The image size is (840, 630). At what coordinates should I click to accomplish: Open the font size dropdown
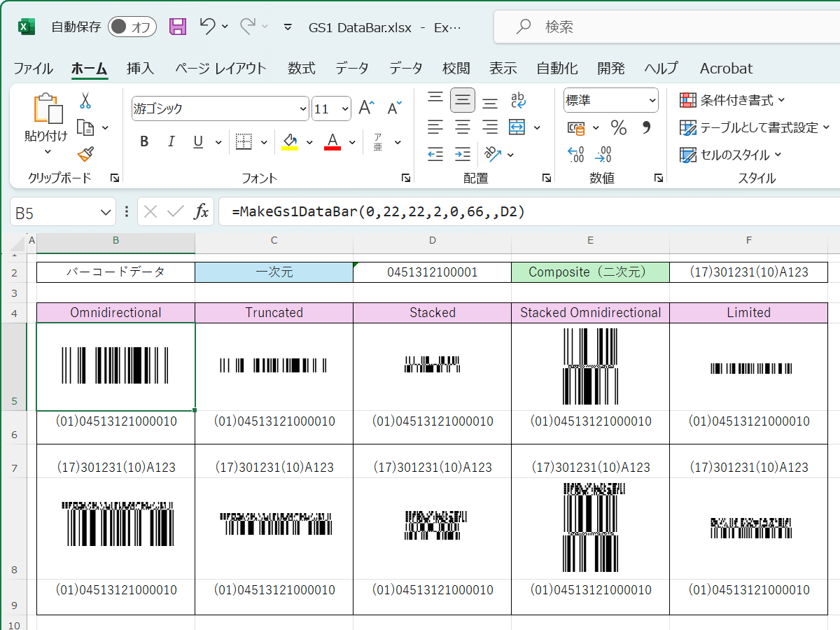[345, 109]
